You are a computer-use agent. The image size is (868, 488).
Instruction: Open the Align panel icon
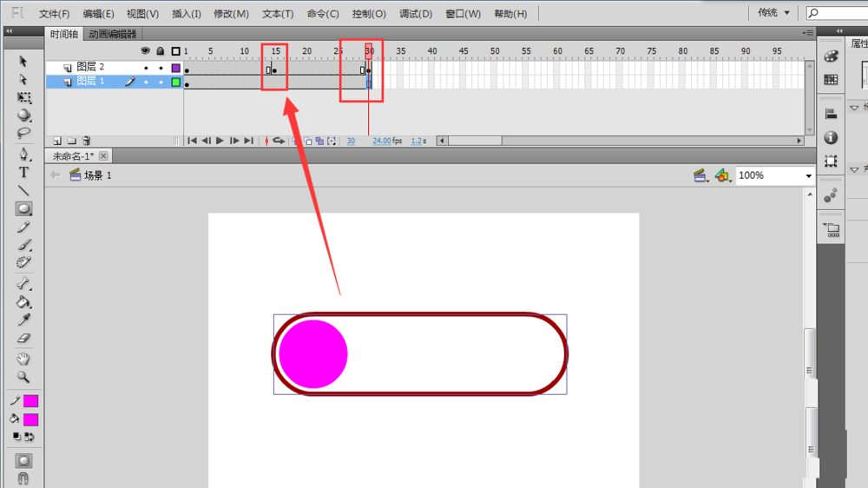click(831, 114)
